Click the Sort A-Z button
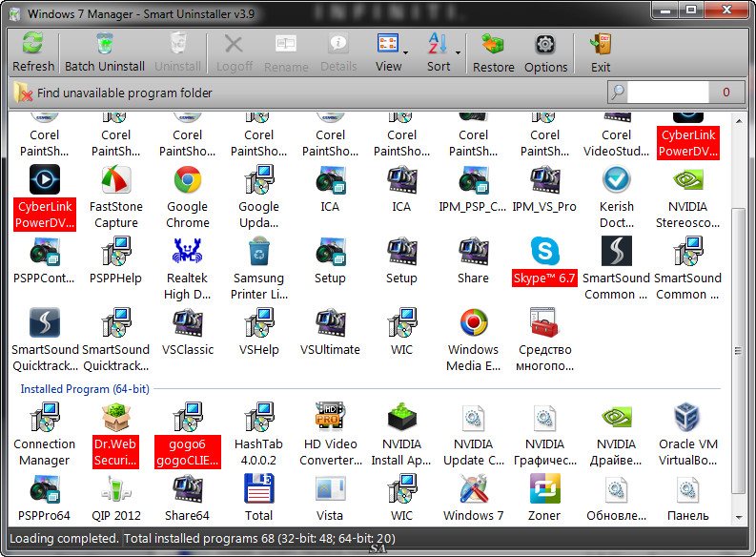 (x=439, y=52)
